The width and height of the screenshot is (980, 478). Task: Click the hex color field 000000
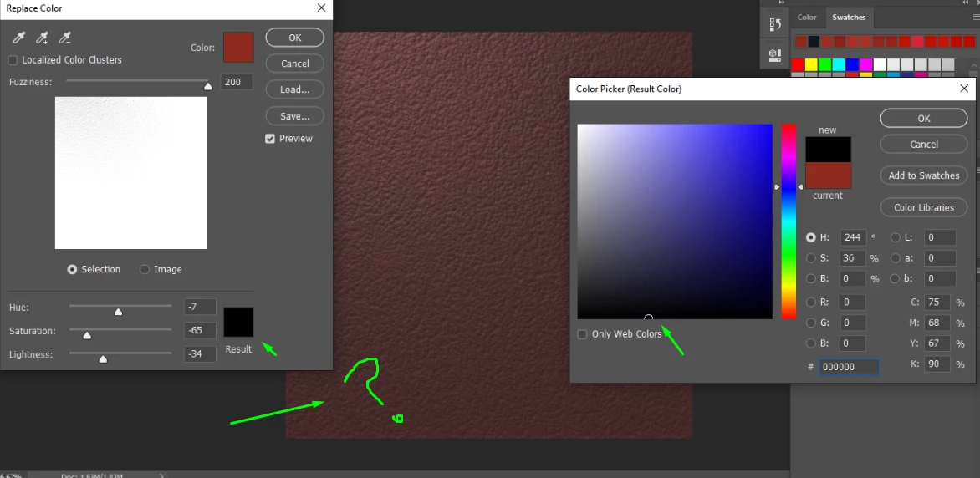[849, 367]
